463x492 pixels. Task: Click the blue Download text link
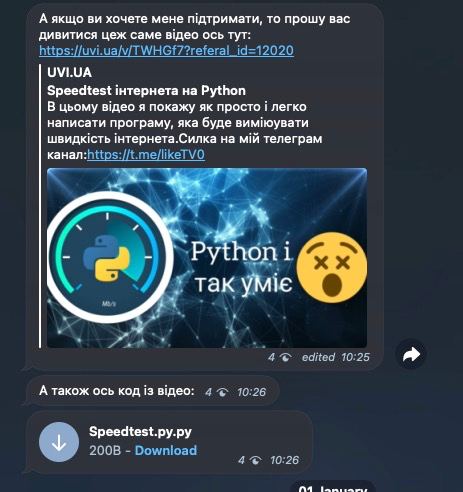(x=166, y=451)
